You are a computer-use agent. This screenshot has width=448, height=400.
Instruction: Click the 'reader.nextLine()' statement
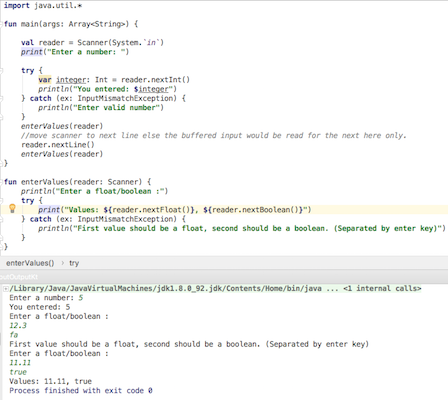(58, 145)
